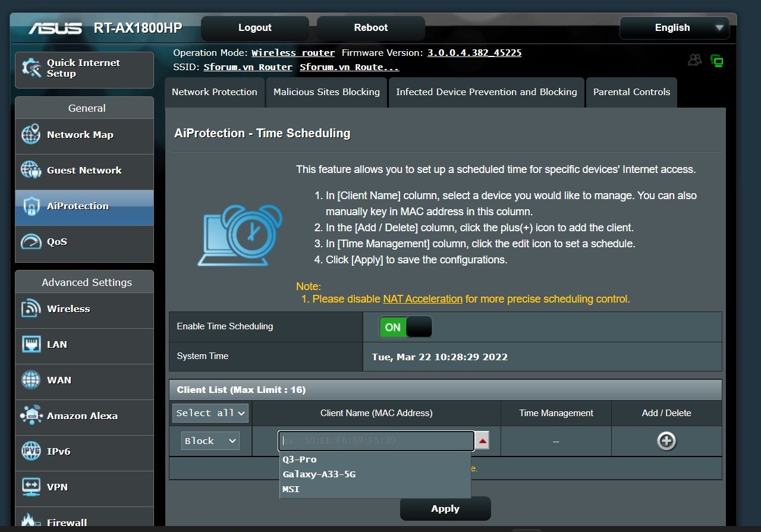Screen dimensions: 761x532
Task: Click the LAN monitor icon
Action: tap(31, 345)
